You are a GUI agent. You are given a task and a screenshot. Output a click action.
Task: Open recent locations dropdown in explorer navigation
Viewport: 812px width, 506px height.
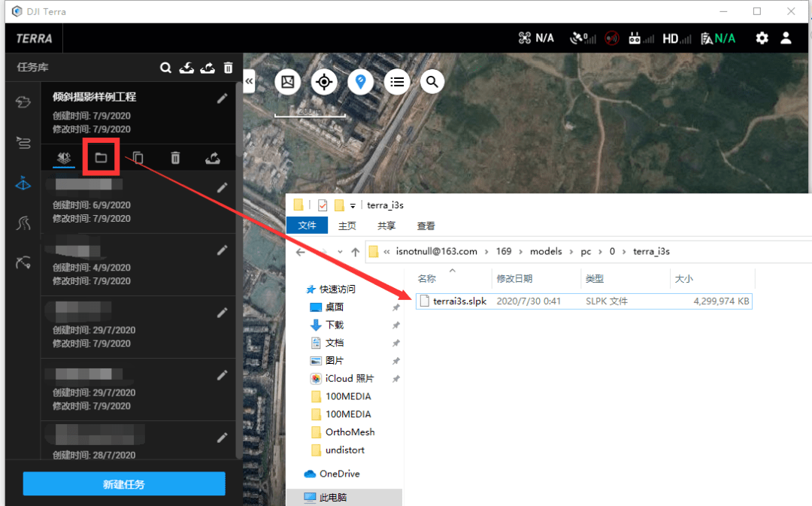tap(340, 252)
